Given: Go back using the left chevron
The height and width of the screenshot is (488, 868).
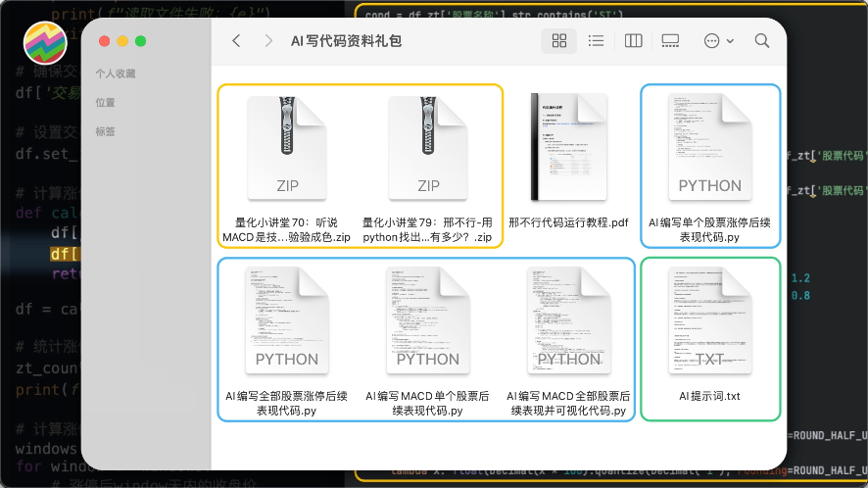Looking at the screenshot, I should [236, 41].
